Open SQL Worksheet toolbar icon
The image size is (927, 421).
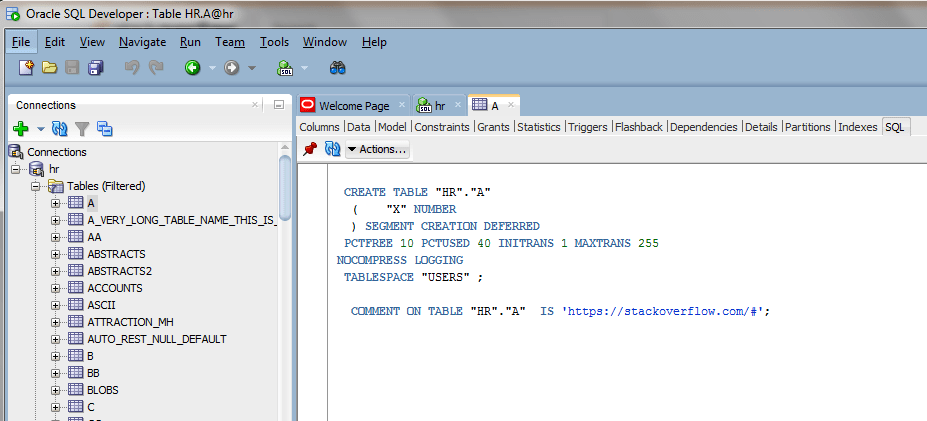(x=286, y=68)
